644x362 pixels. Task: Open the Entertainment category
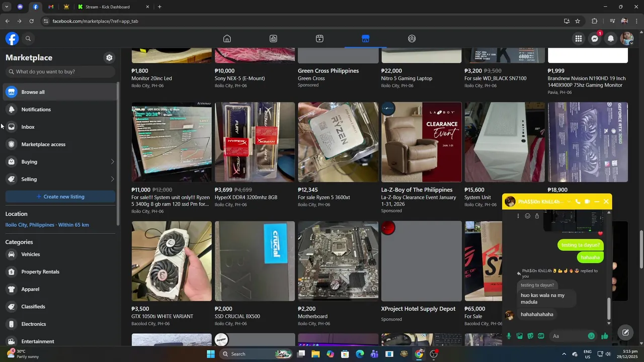[60, 341]
